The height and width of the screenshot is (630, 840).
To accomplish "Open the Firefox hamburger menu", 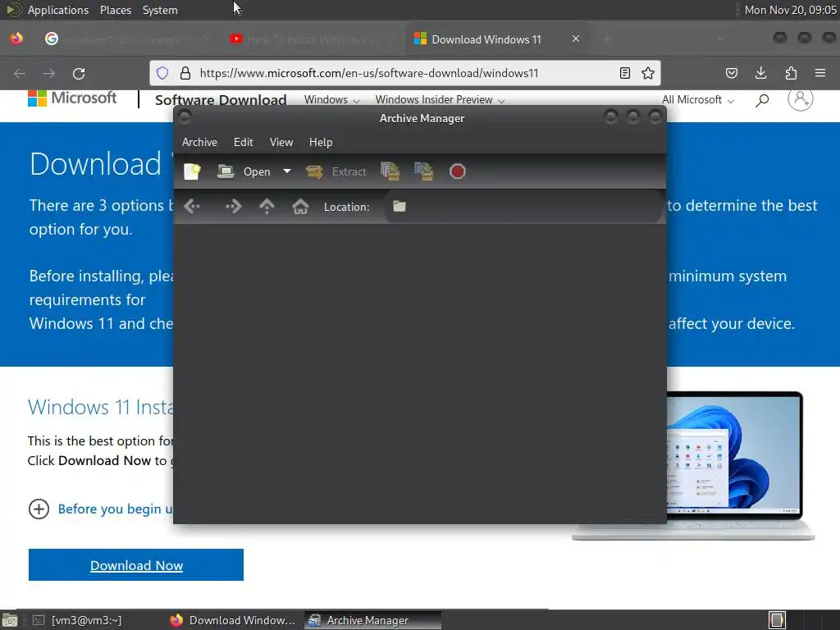I will tap(820, 73).
